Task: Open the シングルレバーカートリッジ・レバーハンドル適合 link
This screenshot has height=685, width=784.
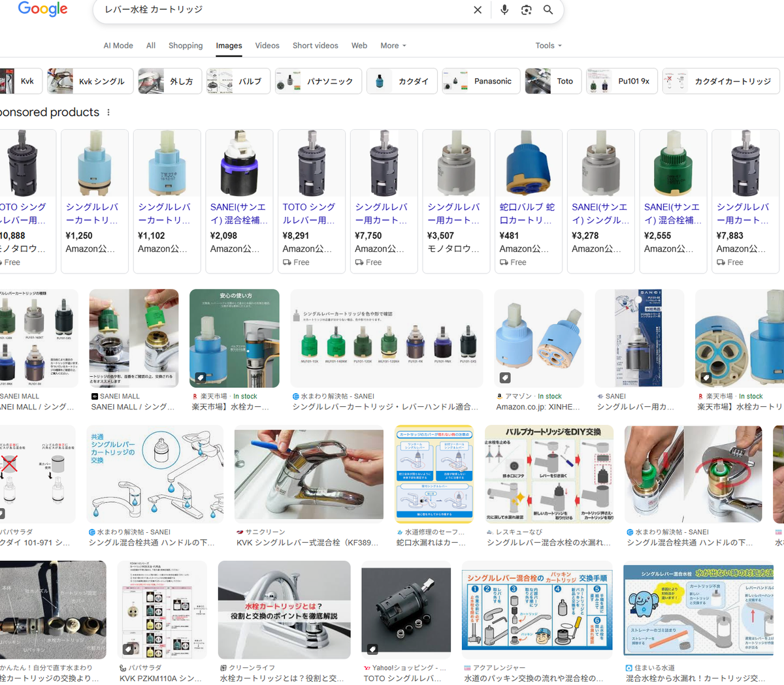Action: [385, 407]
